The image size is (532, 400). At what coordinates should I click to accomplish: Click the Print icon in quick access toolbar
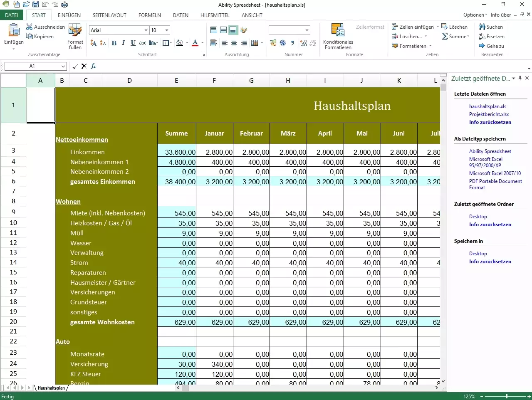[x=64, y=5]
